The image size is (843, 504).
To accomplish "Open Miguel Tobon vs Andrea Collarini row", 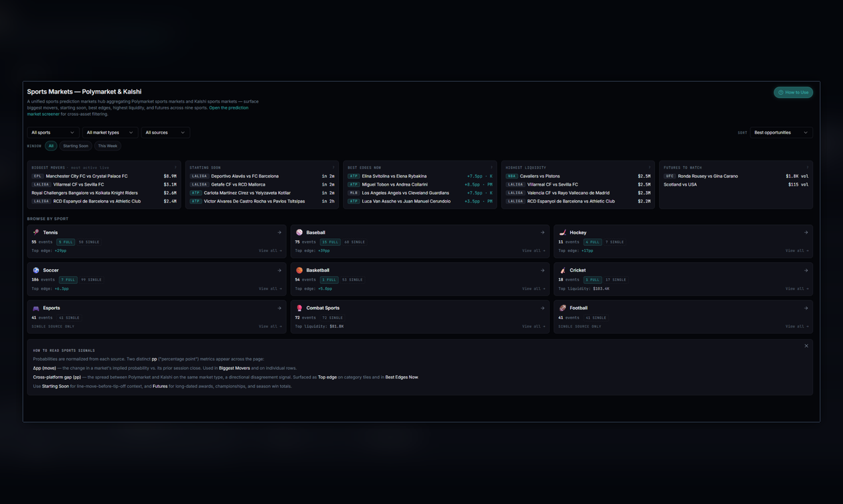I will [420, 184].
